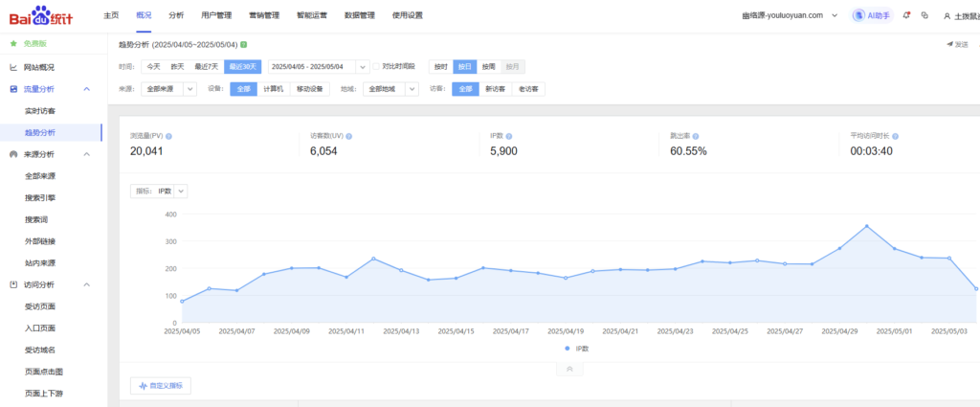Filter device by 移动设备

pos(309,89)
